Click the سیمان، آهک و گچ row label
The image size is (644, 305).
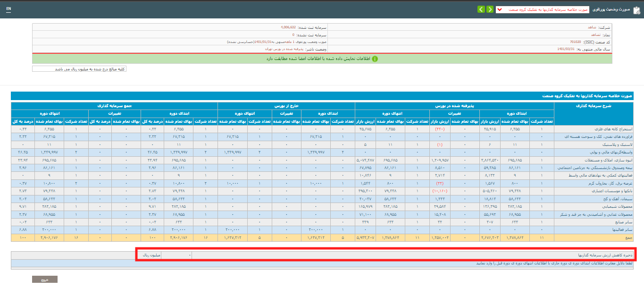point(617,199)
